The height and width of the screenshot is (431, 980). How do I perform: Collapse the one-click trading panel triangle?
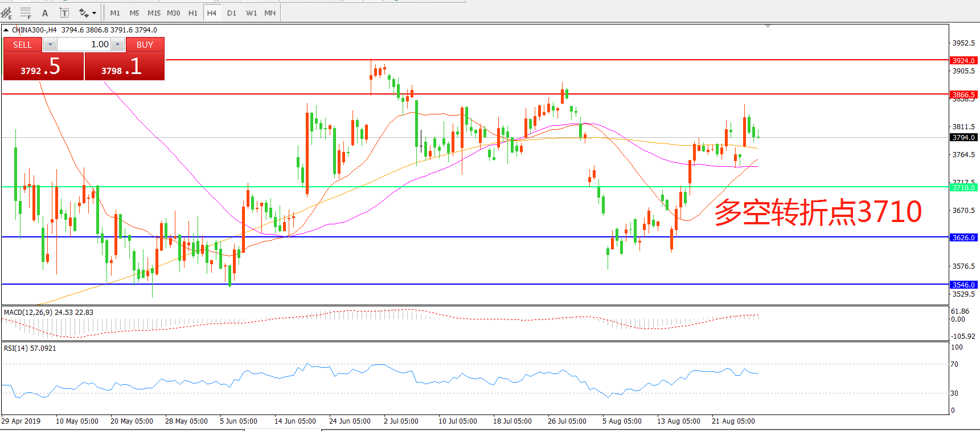pos(6,30)
